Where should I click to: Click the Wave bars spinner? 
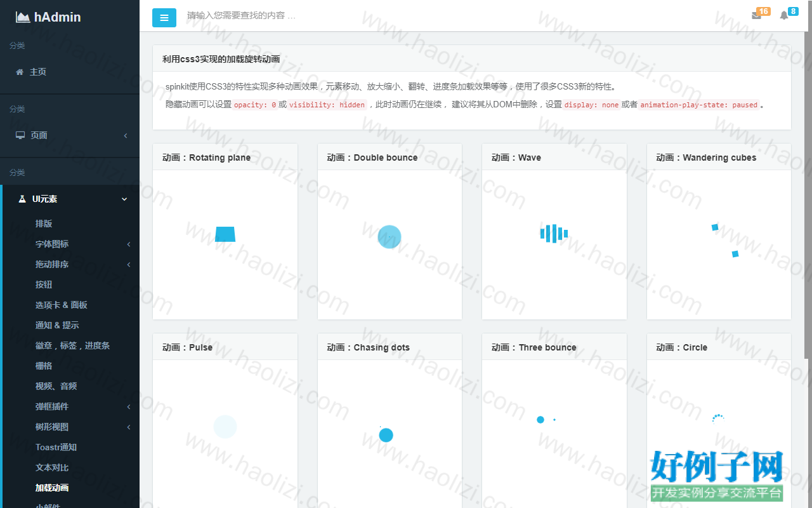pyautogui.click(x=554, y=234)
